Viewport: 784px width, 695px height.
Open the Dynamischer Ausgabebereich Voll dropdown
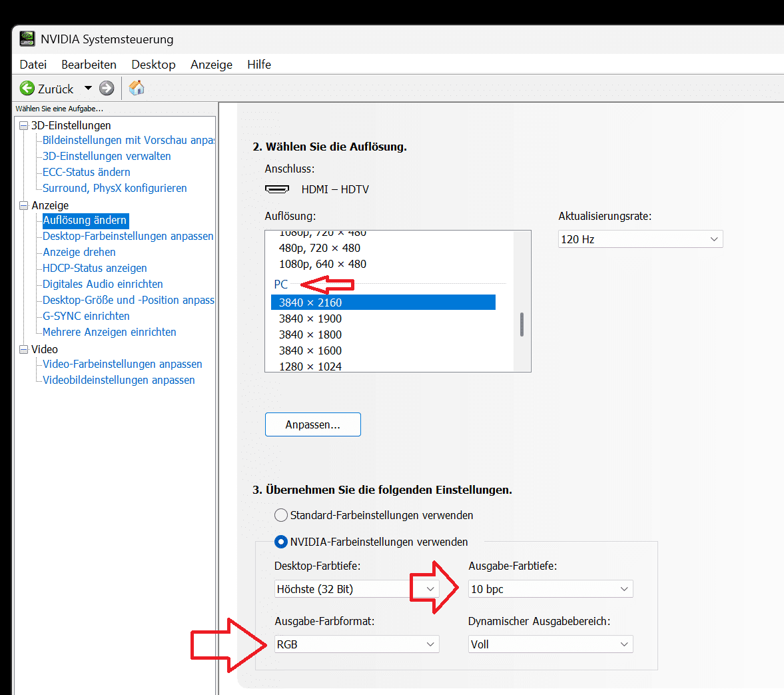coord(551,644)
